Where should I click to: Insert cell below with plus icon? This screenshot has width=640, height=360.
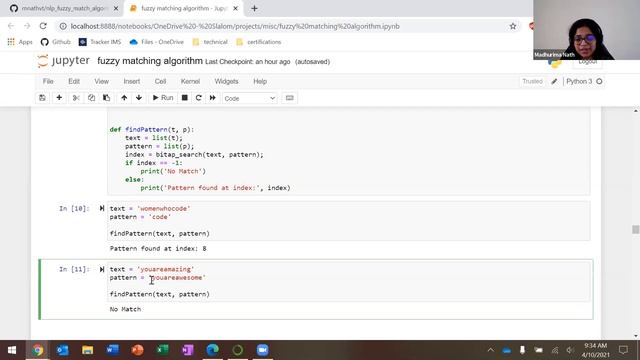59,98
